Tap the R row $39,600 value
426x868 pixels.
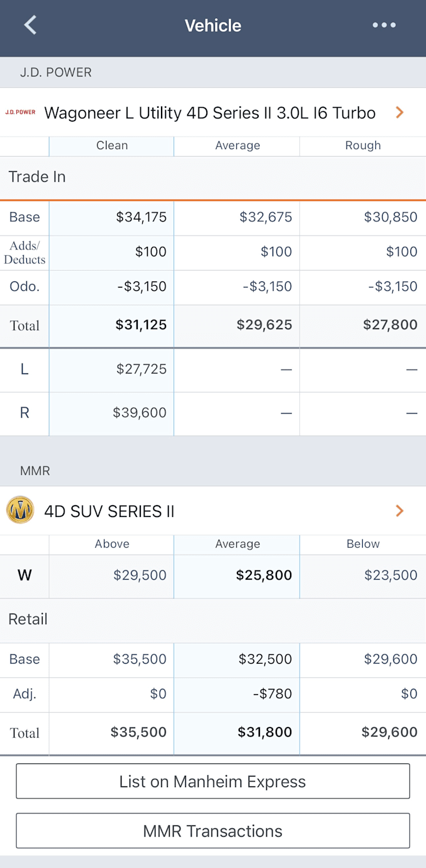click(140, 413)
